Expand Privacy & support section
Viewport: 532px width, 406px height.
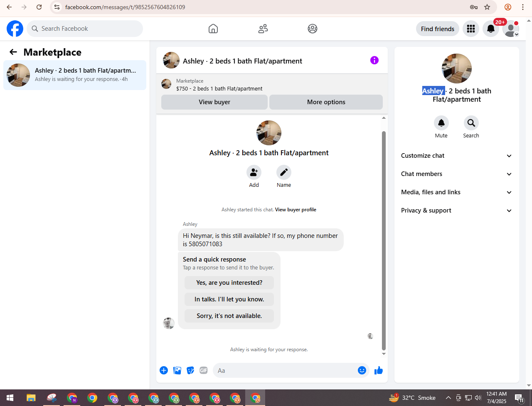457,210
